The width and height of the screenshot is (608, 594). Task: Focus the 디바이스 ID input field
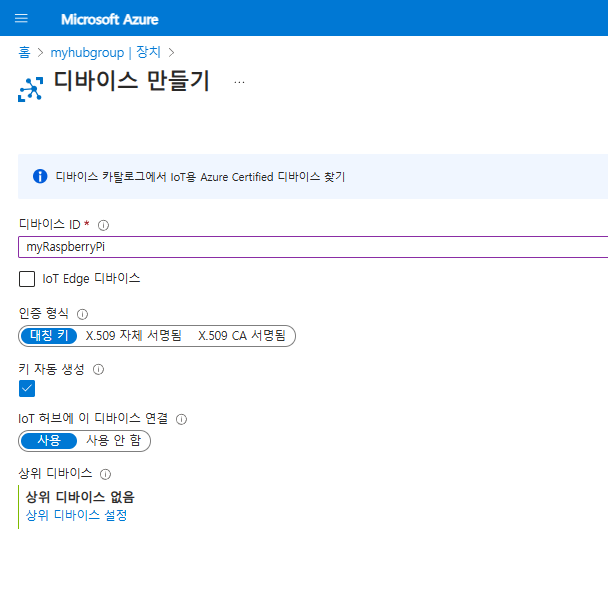313,247
